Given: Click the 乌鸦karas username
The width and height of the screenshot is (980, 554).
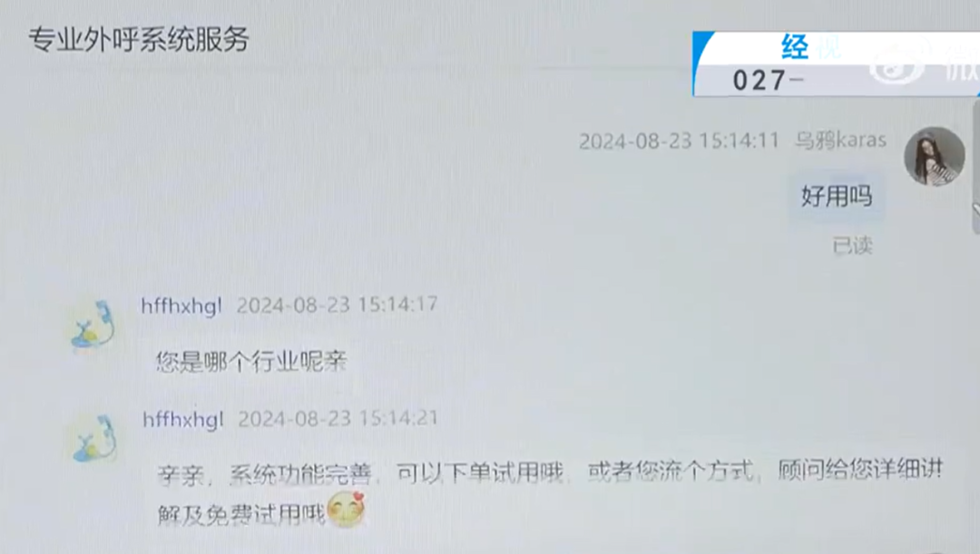Looking at the screenshot, I should pos(840,140).
